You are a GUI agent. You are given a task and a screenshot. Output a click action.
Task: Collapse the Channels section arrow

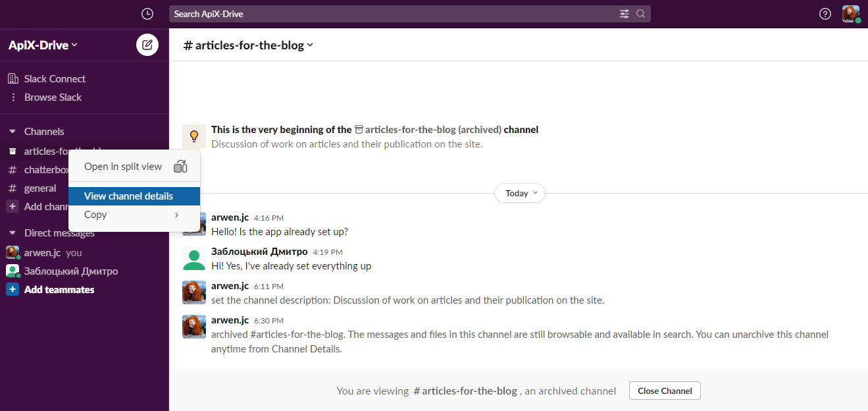12,131
